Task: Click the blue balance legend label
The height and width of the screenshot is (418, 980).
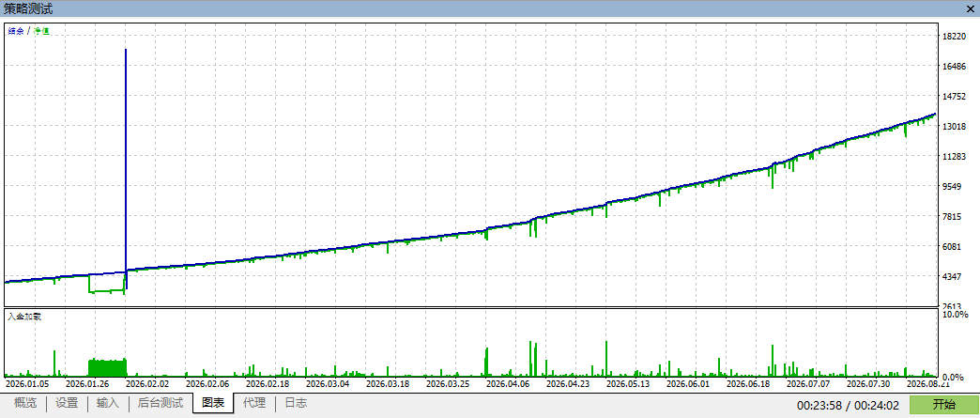Action: click(x=16, y=31)
